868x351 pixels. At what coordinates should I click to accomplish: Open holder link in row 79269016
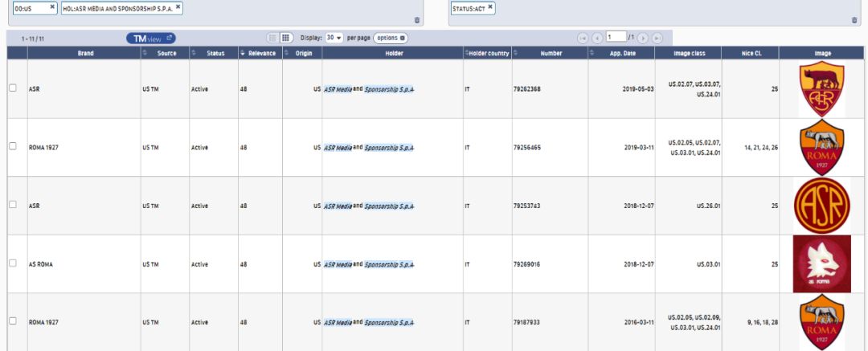[369, 264]
